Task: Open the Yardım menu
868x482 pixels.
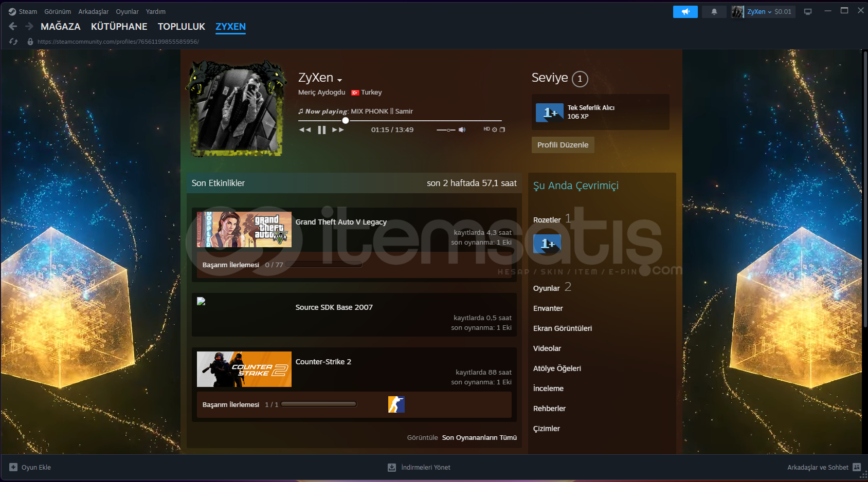Action: [x=156, y=11]
